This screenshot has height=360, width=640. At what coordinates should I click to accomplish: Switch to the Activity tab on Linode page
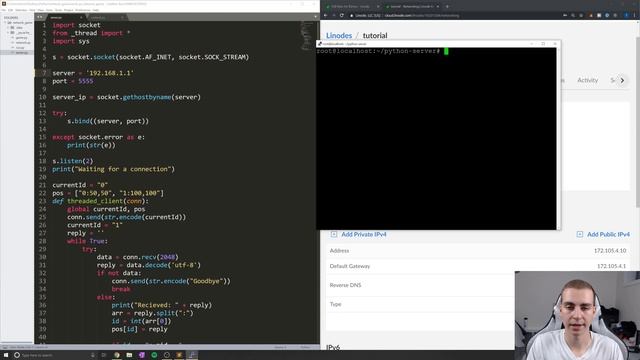point(587,80)
